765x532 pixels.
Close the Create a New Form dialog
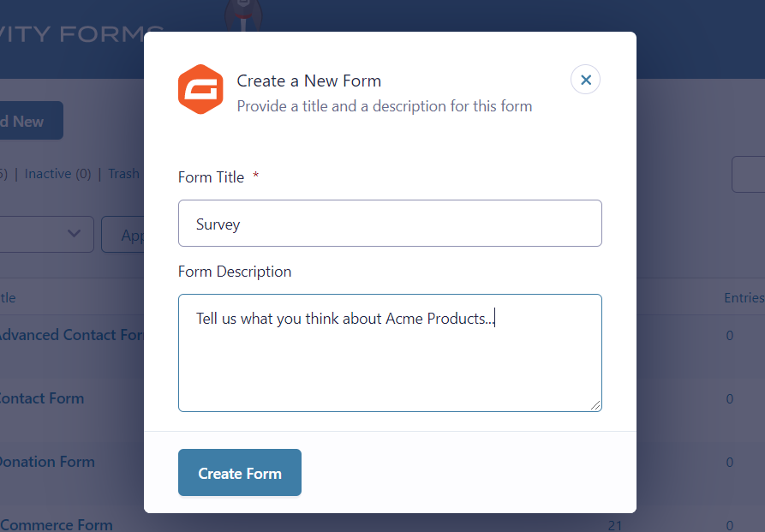(585, 80)
